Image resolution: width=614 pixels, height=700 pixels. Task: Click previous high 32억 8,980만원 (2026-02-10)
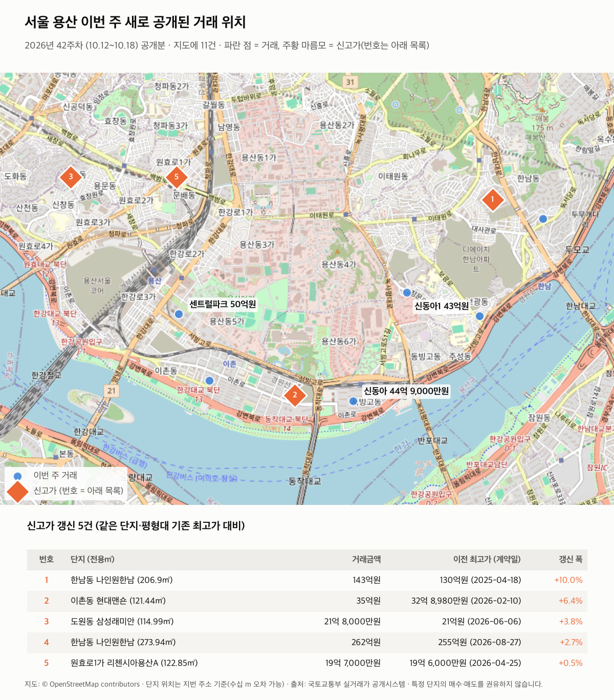pos(466,601)
